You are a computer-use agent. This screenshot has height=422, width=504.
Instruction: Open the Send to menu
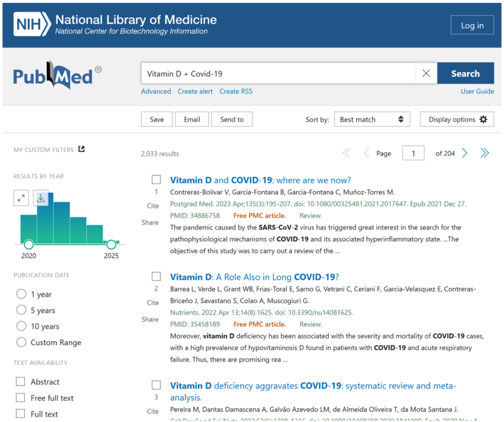[x=232, y=119]
